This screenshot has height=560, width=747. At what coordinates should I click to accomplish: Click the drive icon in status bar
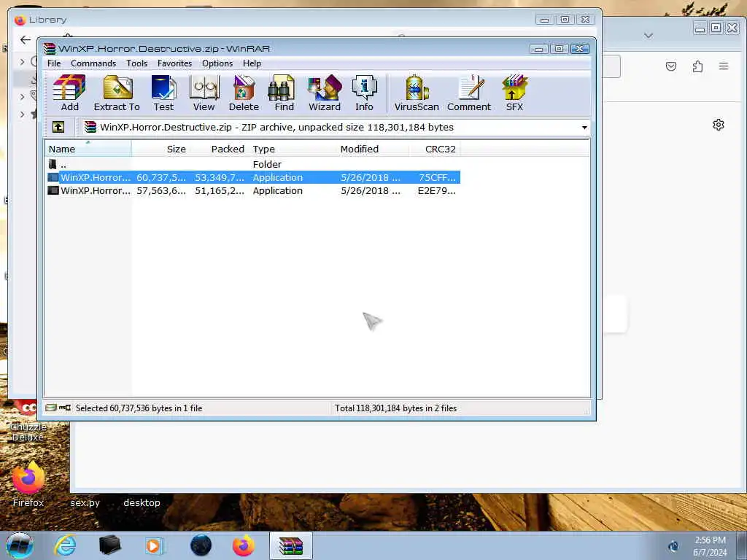[x=52, y=408]
